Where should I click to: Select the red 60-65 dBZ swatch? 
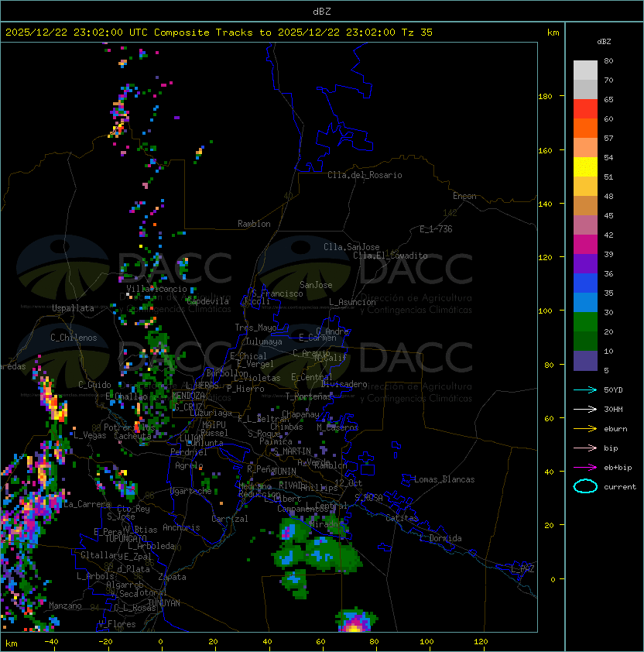tap(585, 109)
